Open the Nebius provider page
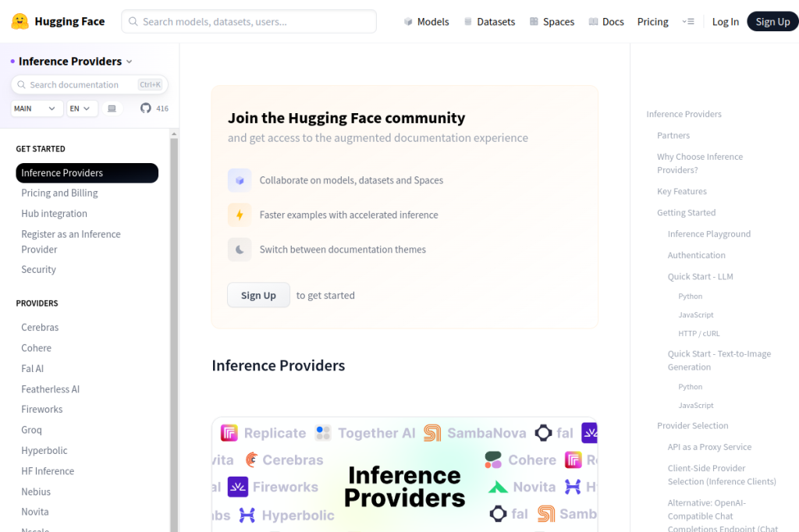Screen dimensions: 799x532 click(x=36, y=491)
